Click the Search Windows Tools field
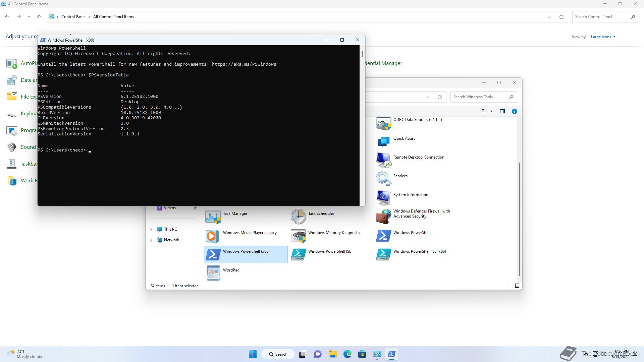Screen dimensions: 644x362 point(484,97)
